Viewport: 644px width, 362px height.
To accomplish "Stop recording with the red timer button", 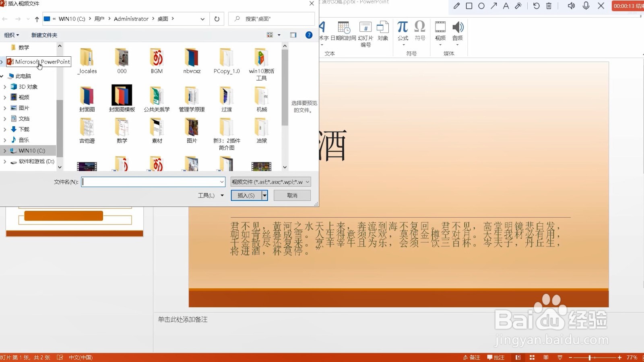I will [x=628, y=6].
